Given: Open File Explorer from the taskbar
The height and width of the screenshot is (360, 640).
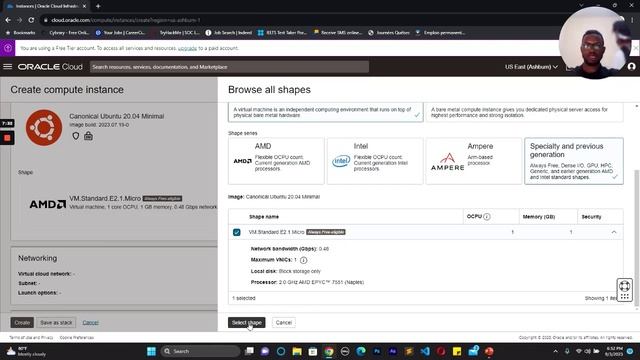Looking at the screenshot, I should 297,351.
